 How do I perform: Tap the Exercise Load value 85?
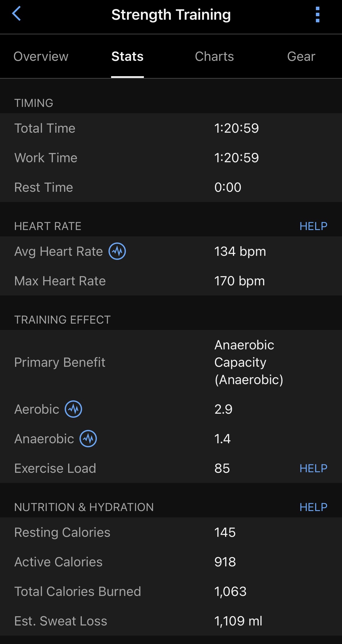pyautogui.click(x=222, y=468)
